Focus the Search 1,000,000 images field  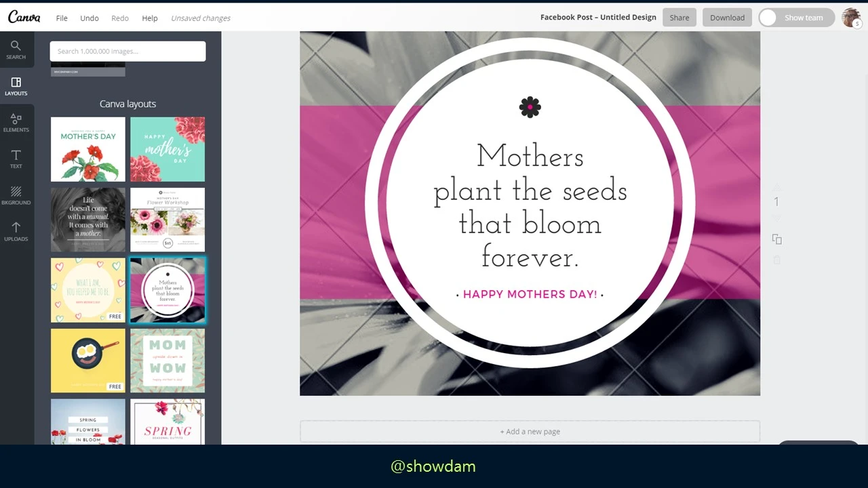[127, 52]
